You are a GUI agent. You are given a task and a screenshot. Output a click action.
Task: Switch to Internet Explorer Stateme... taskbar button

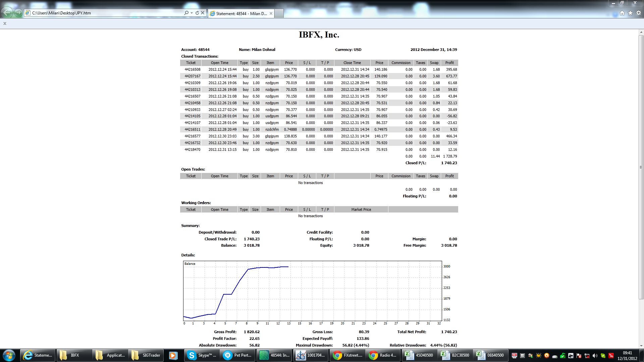pos(37,355)
